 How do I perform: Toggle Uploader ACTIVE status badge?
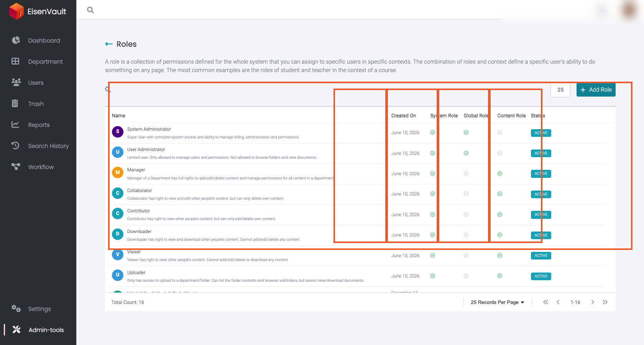541,276
